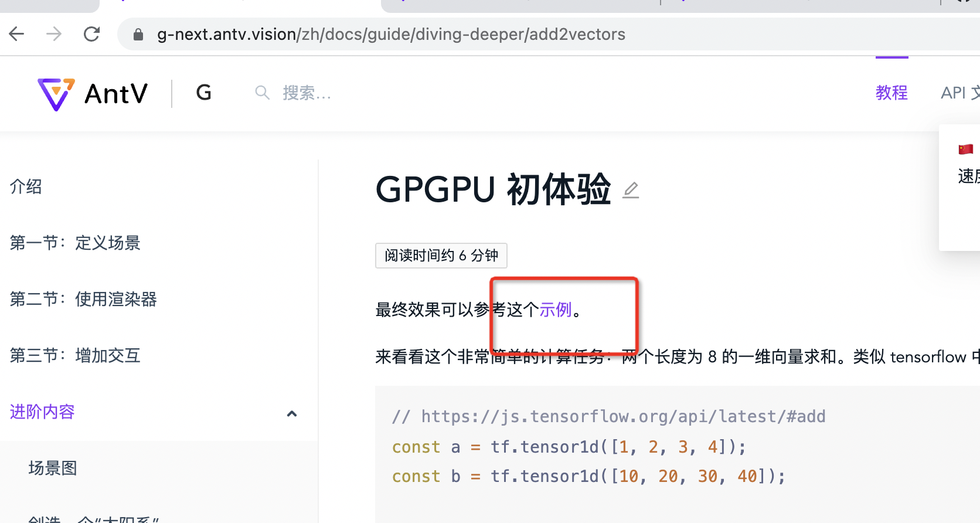Collapse 进阶内容 with the chevron

click(292, 413)
